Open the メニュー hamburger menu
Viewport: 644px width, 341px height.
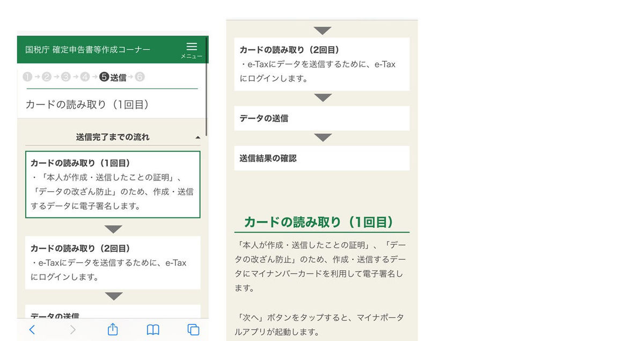point(192,50)
